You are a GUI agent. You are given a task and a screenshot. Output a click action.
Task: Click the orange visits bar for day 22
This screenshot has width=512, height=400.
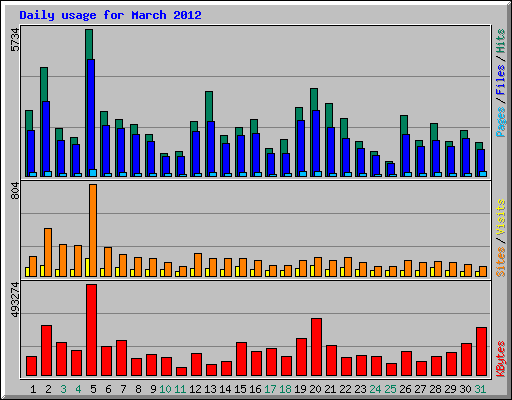(x=348, y=267)
